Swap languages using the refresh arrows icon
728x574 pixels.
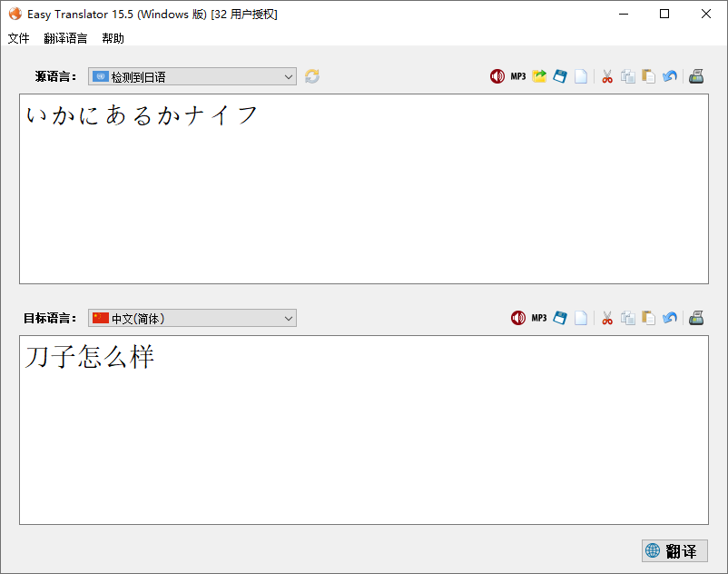pyautogui.click(x=312, y=76)
